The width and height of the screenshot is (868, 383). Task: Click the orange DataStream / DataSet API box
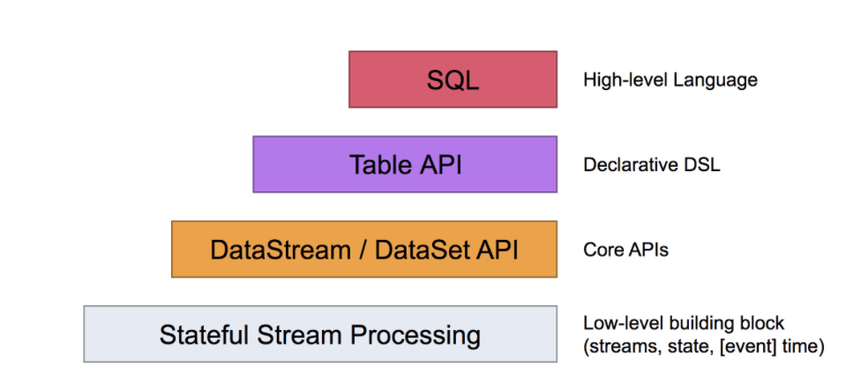[x=364, y=249]
